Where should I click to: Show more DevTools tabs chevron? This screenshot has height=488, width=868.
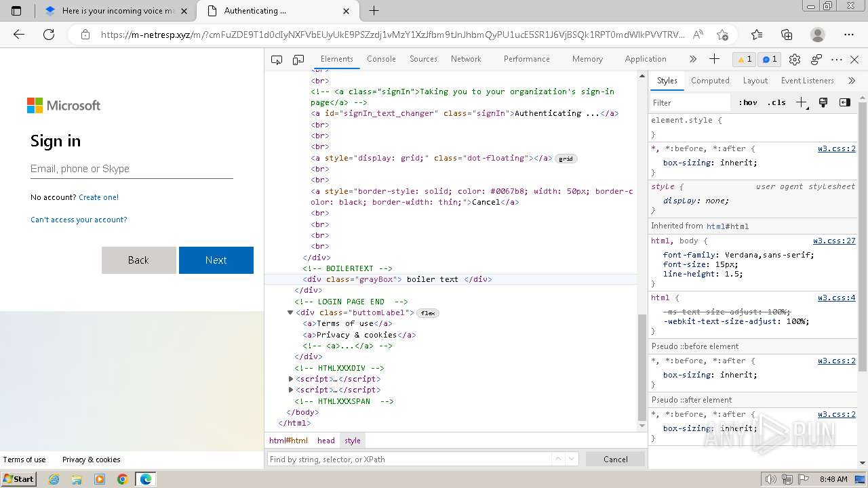692,59
